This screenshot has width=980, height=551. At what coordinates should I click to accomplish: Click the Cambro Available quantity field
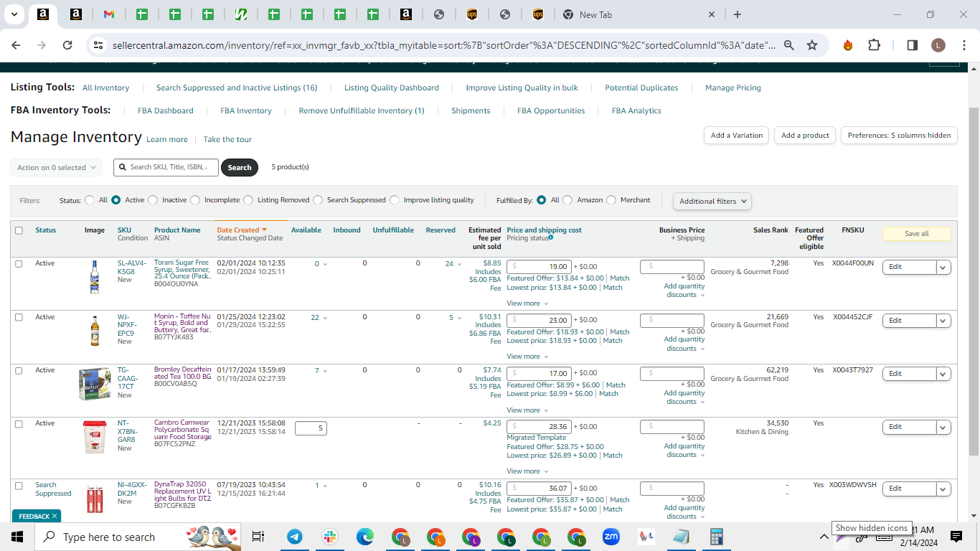tap(311, 428)
